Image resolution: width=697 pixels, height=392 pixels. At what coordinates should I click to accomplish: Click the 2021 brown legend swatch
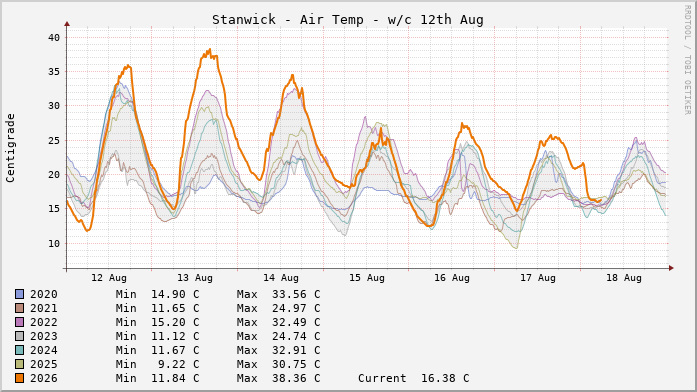point(20,308)
